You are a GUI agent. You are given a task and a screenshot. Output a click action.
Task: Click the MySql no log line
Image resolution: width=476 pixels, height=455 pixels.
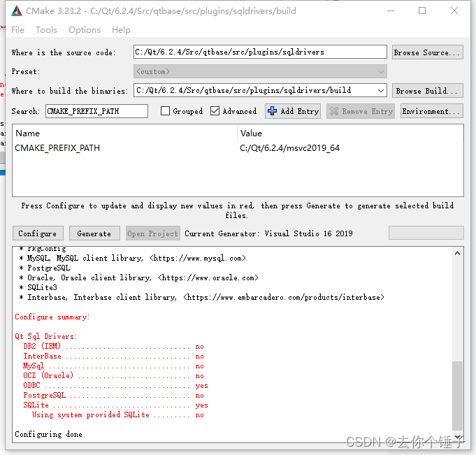113,366
